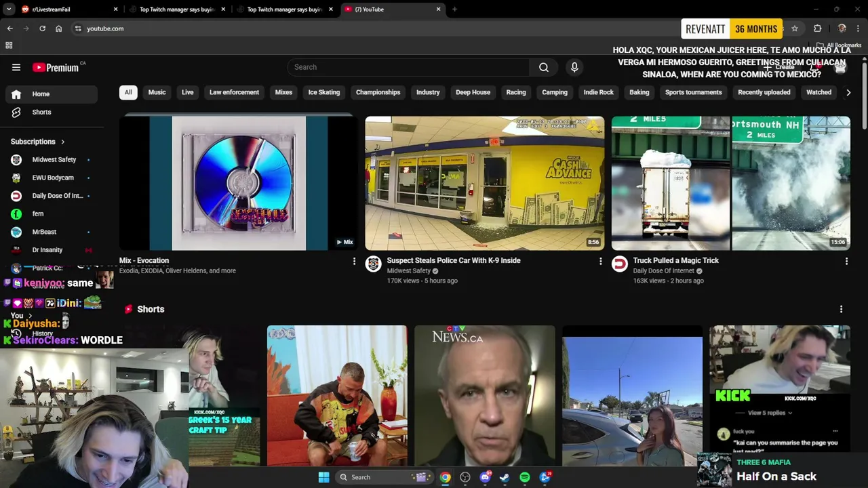Open Truck Pulled a Magic Trick thumbnail
The image size is (868, 488).
[x=731, y=183]
